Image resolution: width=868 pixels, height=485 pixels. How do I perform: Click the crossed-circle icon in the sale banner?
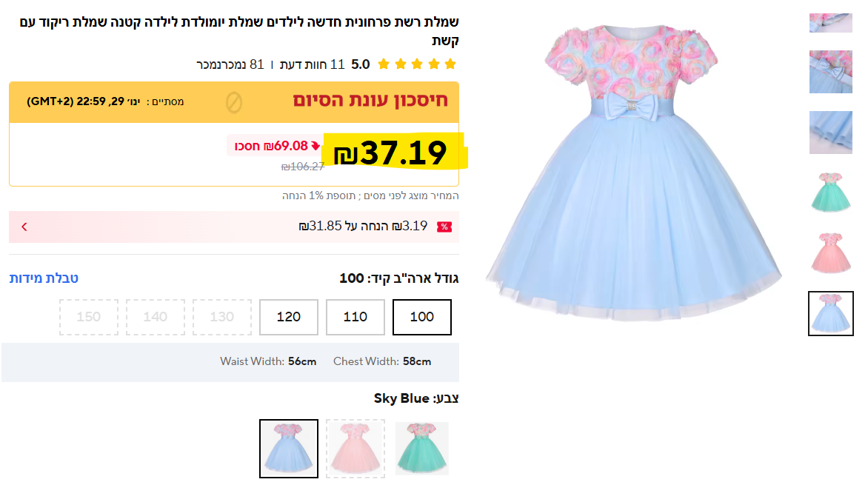[233, 102]
